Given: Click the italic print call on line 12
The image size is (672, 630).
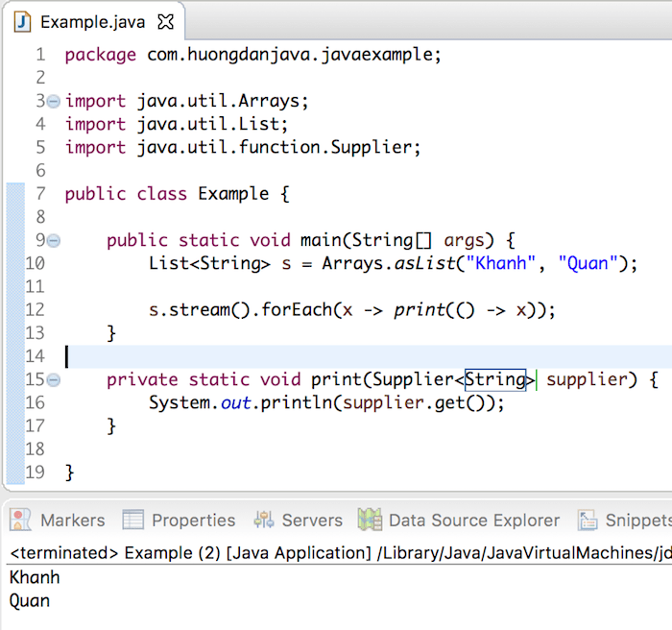Looking at the screenshot, I should click(x=420, y=310).
